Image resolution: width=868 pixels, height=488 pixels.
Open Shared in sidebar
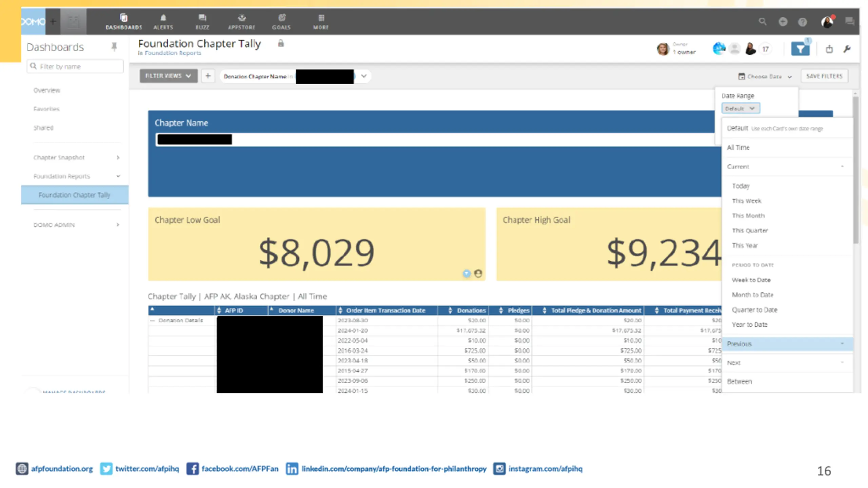43,128
